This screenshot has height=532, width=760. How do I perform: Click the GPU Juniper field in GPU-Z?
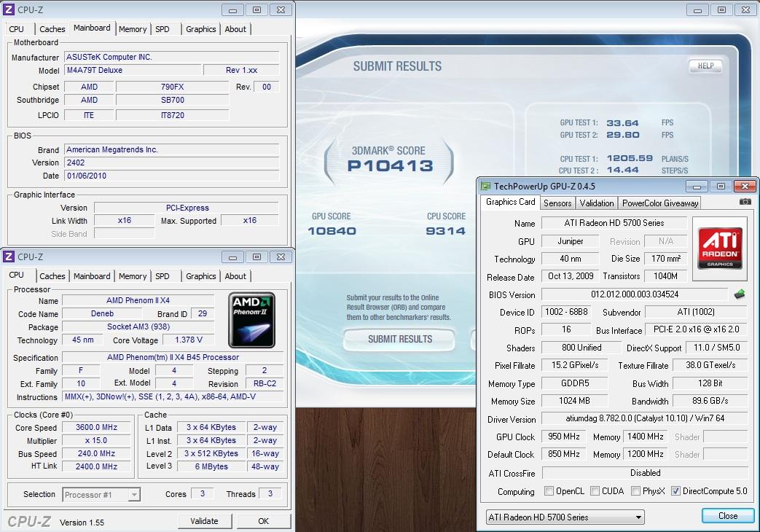(x=570, y=241)
